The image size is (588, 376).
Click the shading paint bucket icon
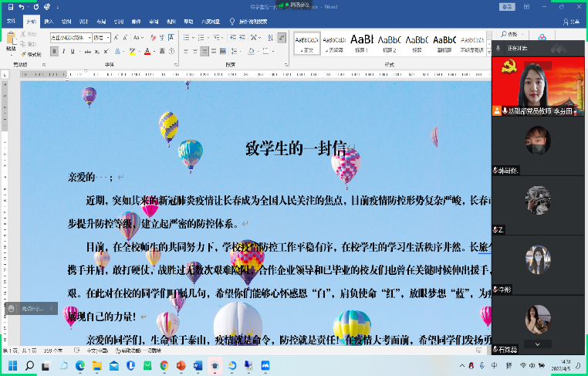point(251,51)
